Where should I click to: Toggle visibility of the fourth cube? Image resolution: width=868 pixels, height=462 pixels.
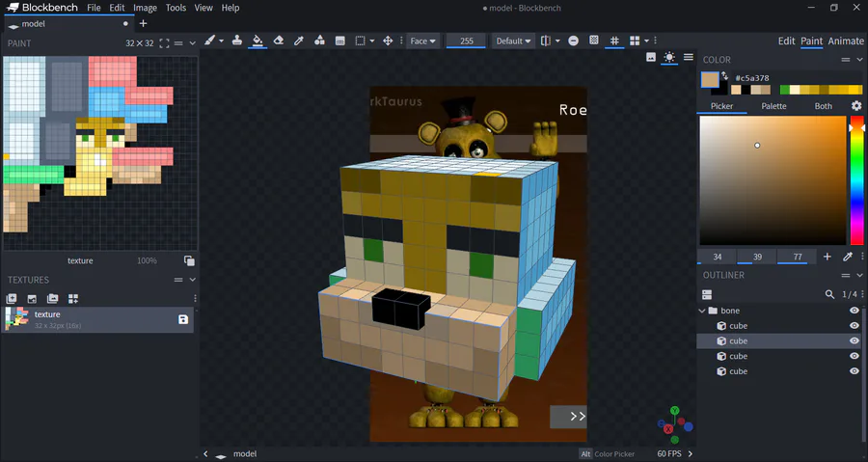854,371
